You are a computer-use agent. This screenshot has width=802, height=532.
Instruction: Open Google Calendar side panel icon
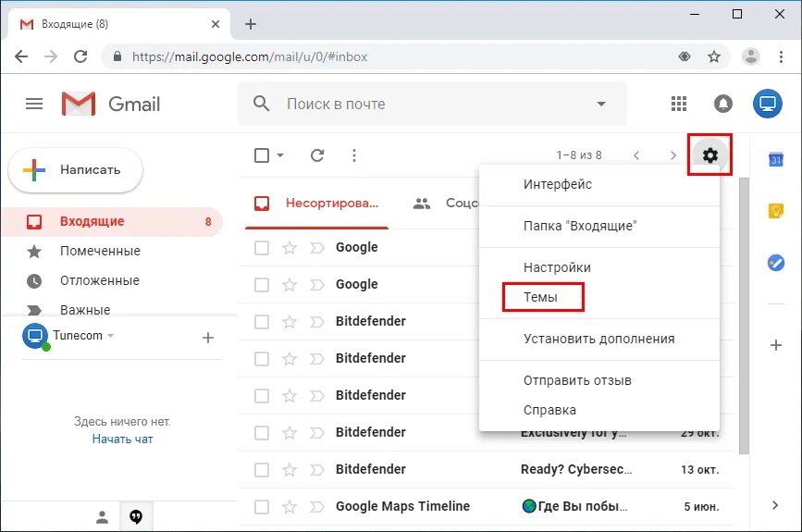(x=776, y=159)
